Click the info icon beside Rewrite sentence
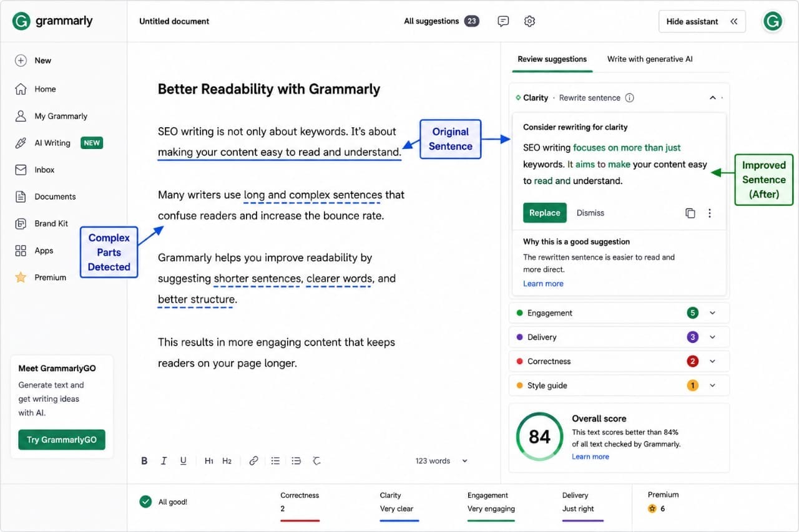Viewport: 799px width, 532px height. coord(630,98)
